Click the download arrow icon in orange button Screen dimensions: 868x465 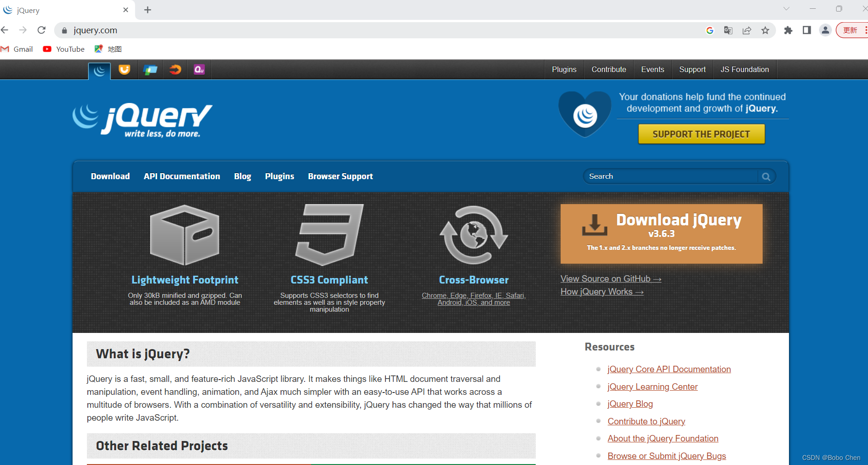(x=594, y=225)
